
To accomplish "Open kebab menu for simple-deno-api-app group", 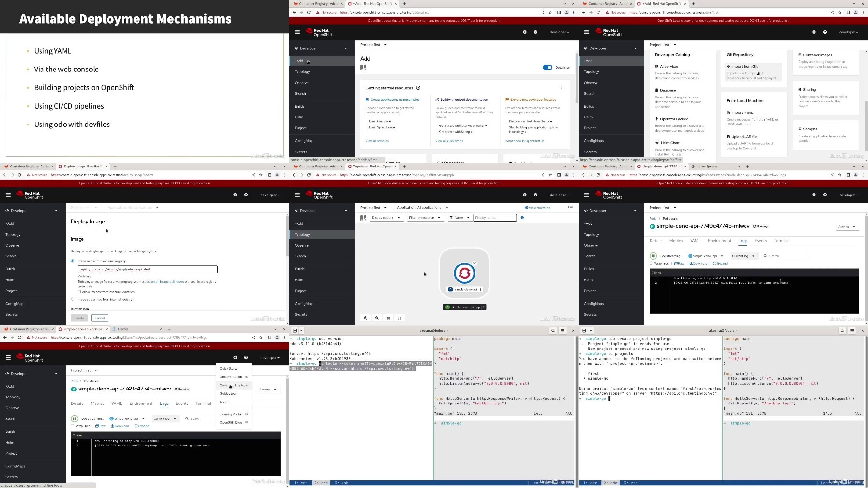I will [x=484, y=307].
